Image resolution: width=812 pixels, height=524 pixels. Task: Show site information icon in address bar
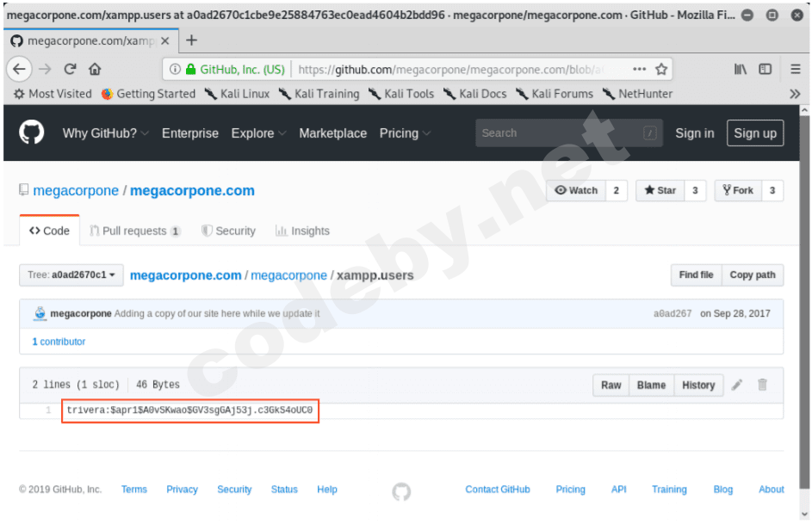(x=175, y=70)
